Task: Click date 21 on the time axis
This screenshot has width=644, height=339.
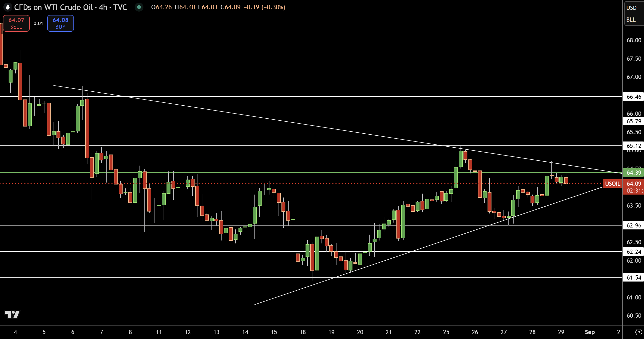Action: 389,332
